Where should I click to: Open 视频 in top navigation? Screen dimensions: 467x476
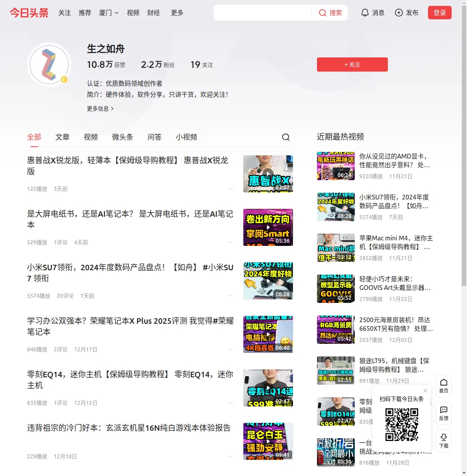[133, 13]
